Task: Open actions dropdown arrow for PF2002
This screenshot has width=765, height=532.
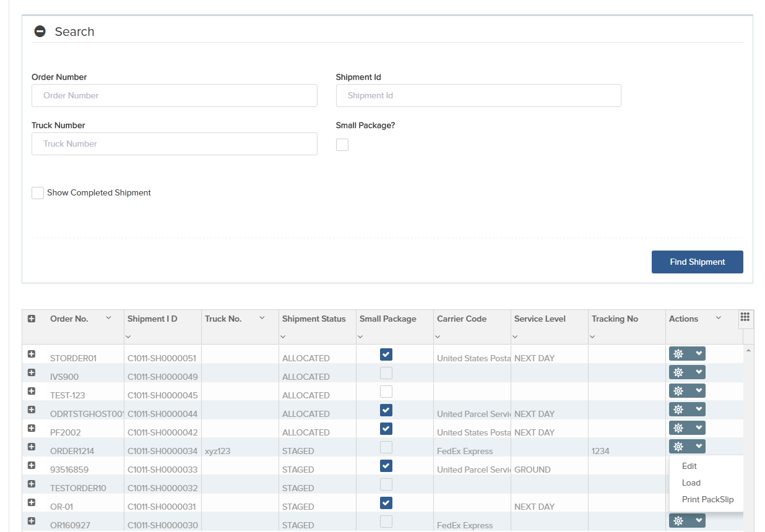Action: [x=699, y=428]
